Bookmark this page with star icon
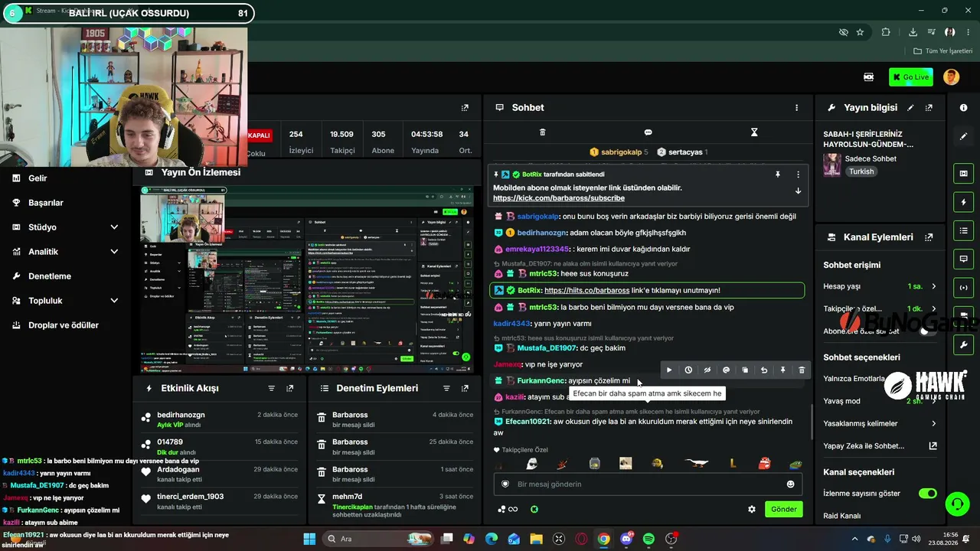Screen dimensions: 980x551 click(x=860, y=32)
